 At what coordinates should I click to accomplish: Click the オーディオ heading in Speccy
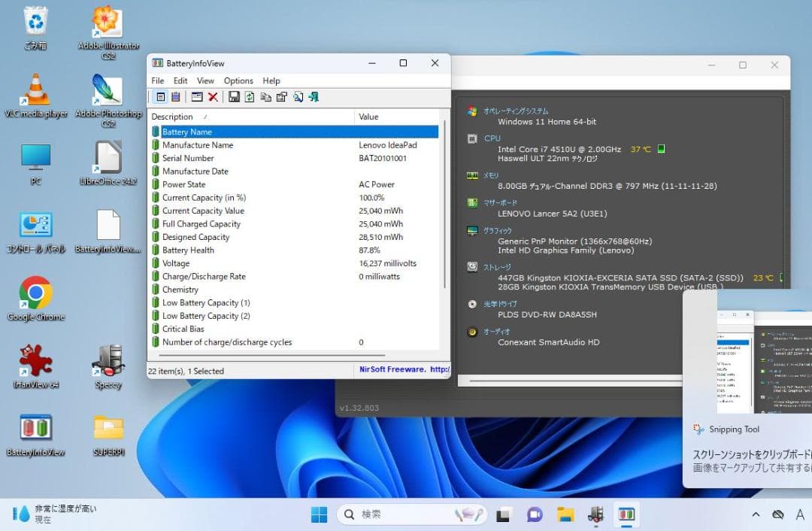point(497,332)
